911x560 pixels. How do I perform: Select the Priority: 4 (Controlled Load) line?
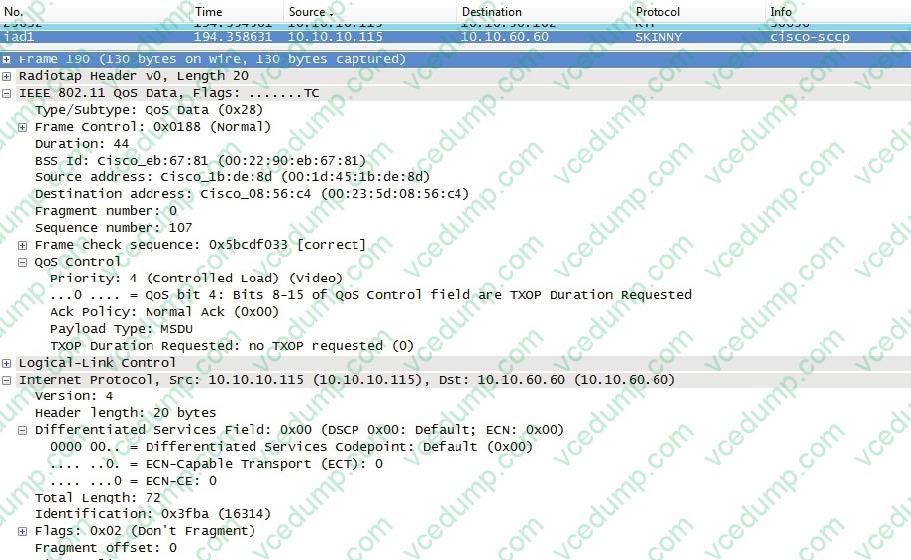click(195, 278)
